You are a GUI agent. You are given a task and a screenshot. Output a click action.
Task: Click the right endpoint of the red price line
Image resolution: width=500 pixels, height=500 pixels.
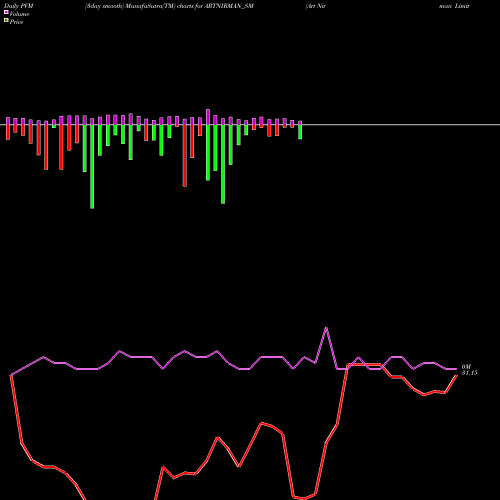click(x=456, y=376)
